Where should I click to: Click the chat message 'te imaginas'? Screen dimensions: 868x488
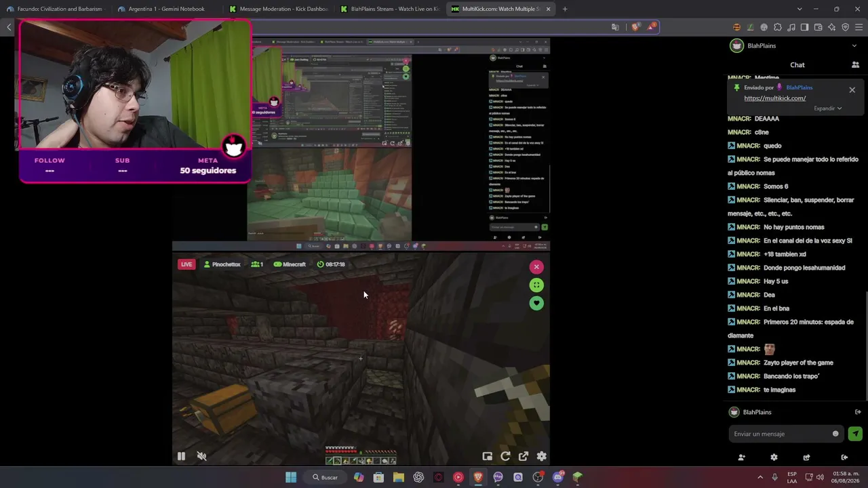(x=780, y=390)
